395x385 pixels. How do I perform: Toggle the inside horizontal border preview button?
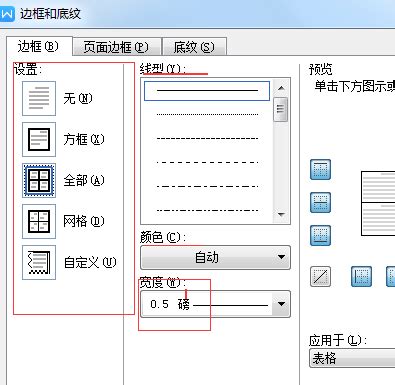(x=320, y=202)
